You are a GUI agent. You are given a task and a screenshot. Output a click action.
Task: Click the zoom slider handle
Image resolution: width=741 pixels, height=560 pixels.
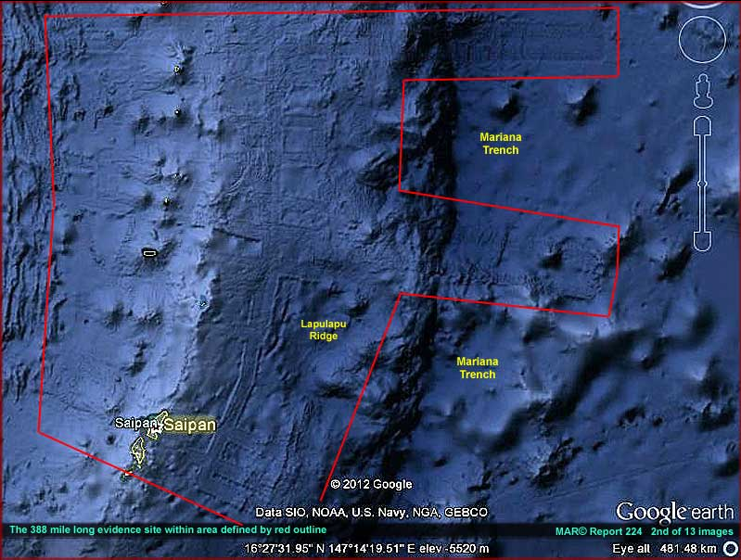tap(702, 184)
